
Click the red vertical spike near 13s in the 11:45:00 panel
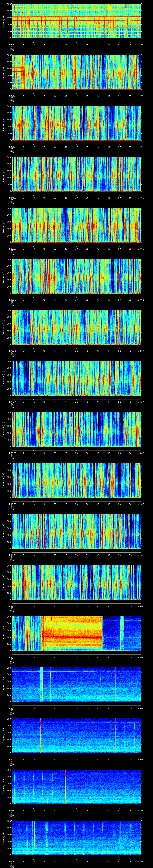click(x=40, y=736)
